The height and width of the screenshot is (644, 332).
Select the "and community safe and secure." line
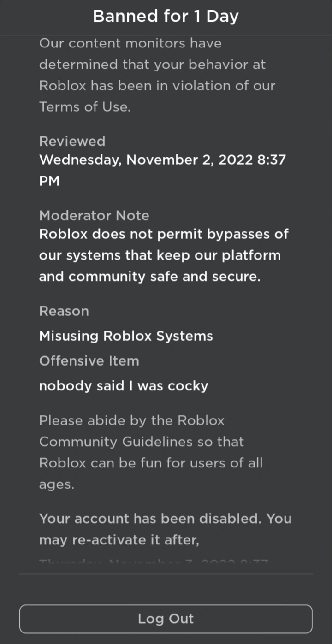click(149, 277)
